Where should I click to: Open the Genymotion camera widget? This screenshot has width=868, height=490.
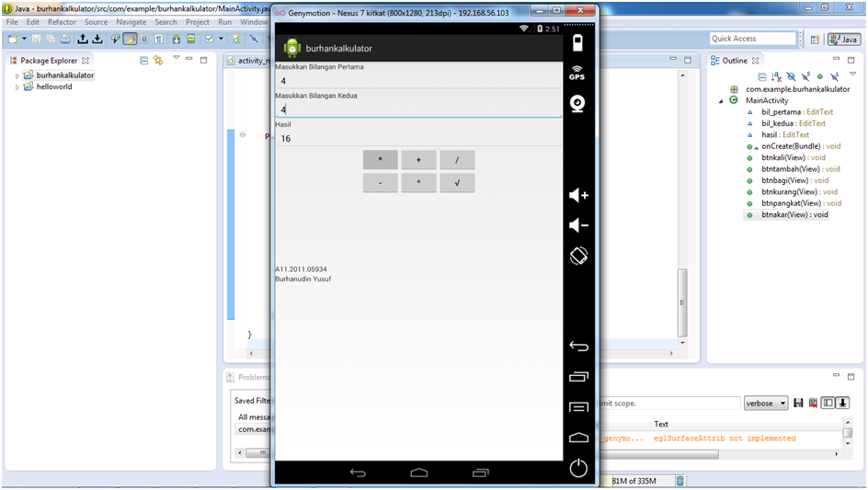pos(577,104)
